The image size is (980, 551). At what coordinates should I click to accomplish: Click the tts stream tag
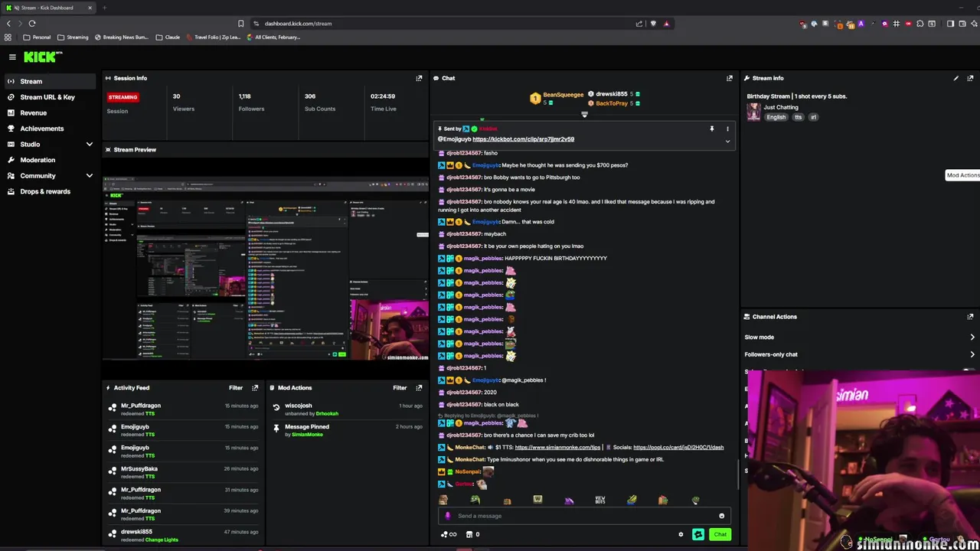pyautogui.click(x=798, y=117)
